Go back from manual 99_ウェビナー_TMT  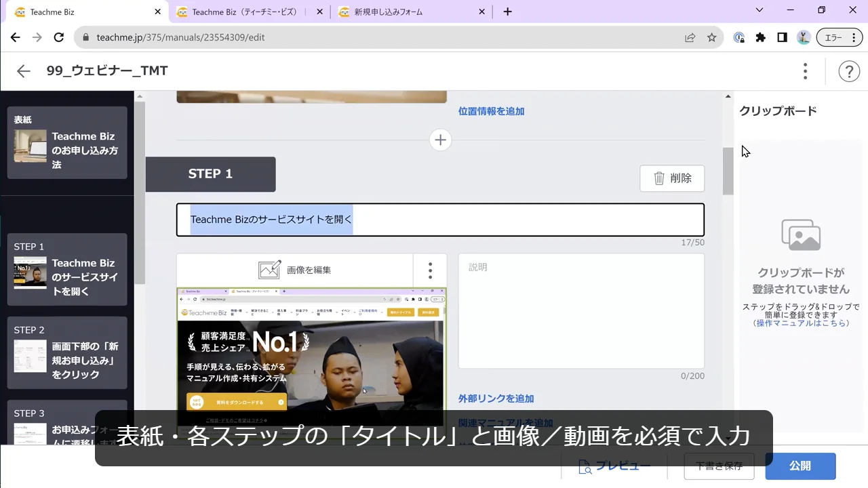coord(24,71)
